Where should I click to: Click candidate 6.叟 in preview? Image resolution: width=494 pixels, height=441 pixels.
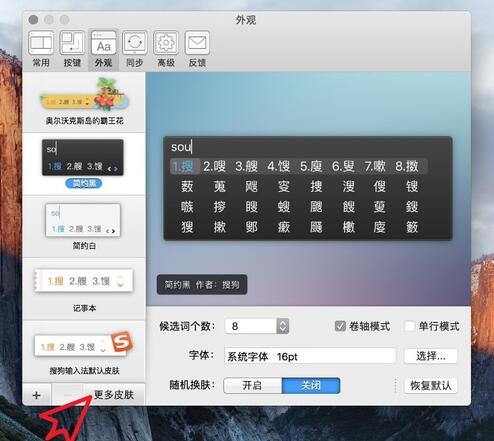(x=343, y=166)
